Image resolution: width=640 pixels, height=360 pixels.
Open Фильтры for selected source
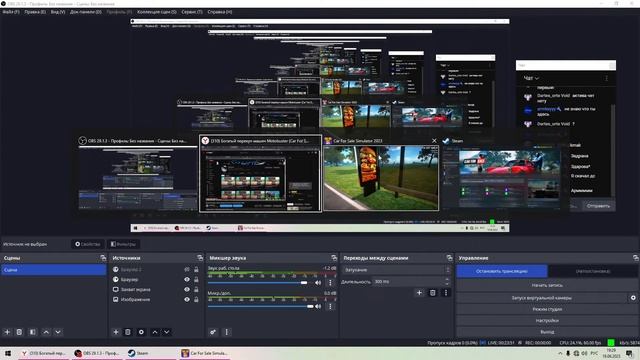124,244
